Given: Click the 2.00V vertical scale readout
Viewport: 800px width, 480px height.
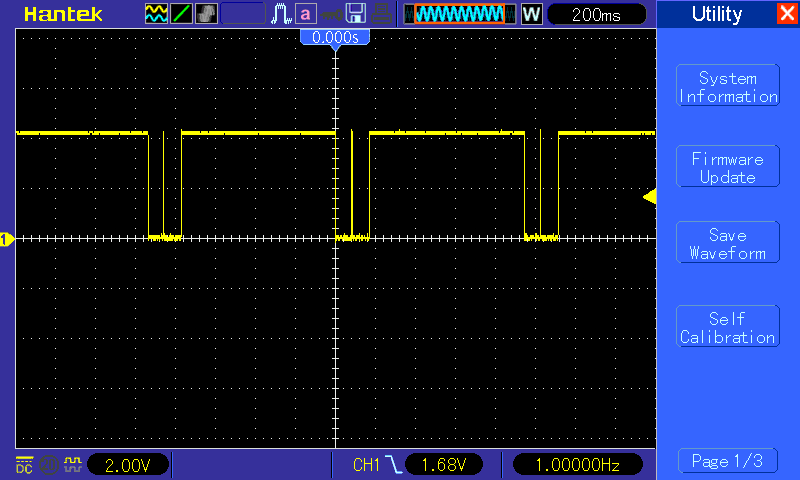Looking at the screenshot, I should (128, 465).
